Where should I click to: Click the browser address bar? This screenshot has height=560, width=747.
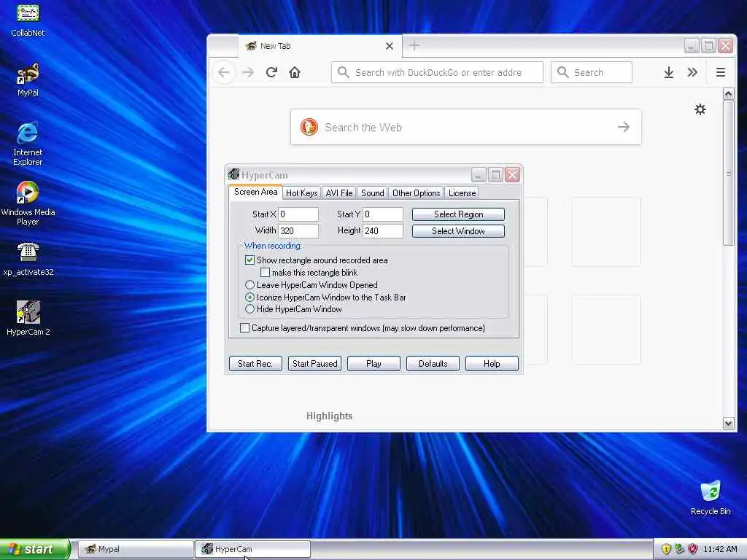click(x=438, y=72)
